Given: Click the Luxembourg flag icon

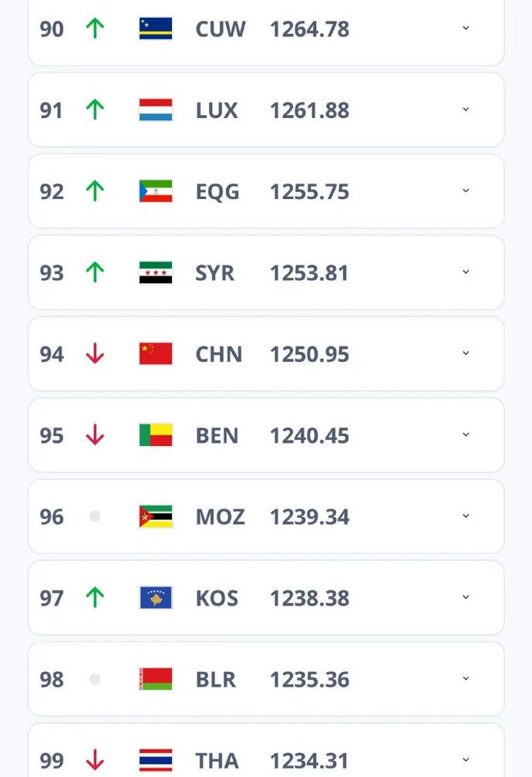Looking at the screenshot, I should click(156, 110).
